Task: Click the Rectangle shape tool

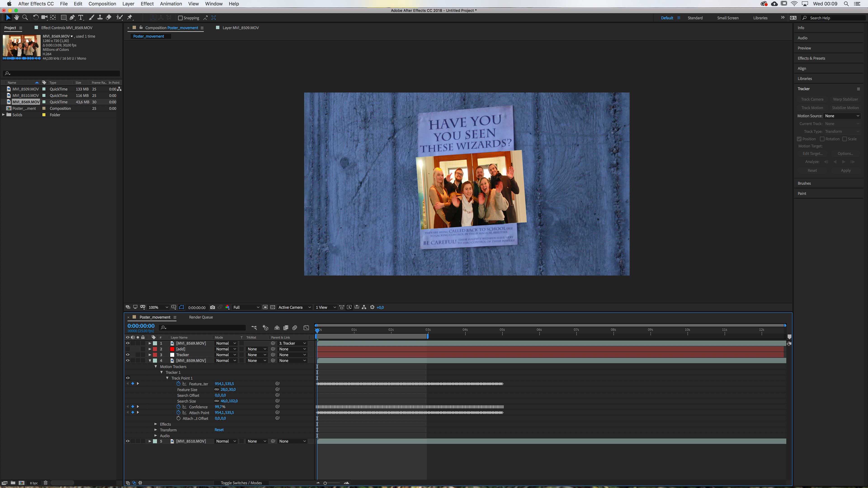Action: point(63,18)
